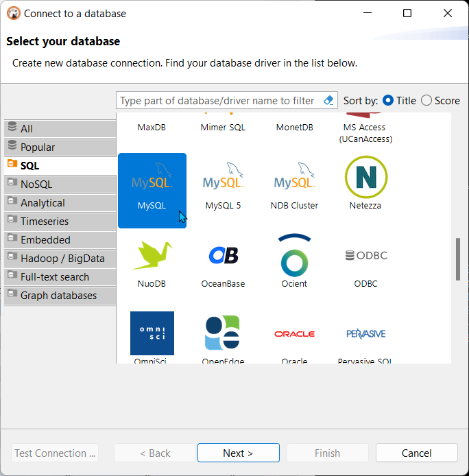Screen dimensions: 469x476
Task: Focus the database driver filter field
Action: pyautogui.click(x=217, y=100)
